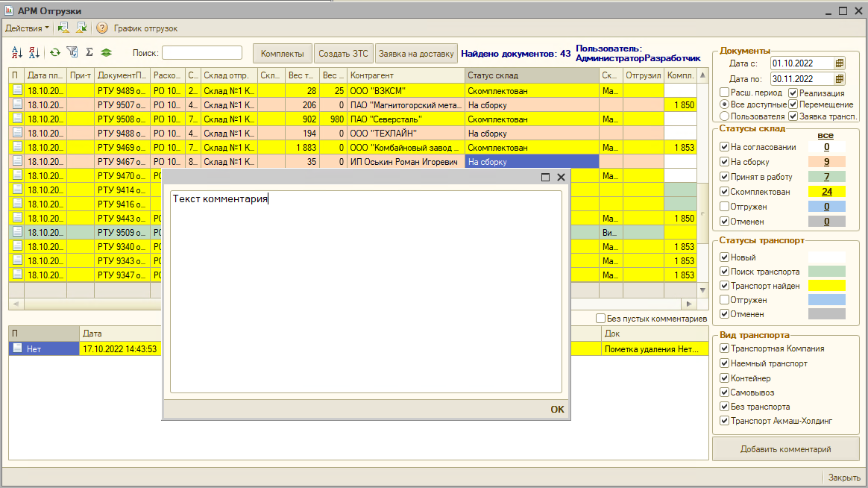Uncheck the Реализация checkbox
This screenshot has width=868, height=488.
coord(793,93)
